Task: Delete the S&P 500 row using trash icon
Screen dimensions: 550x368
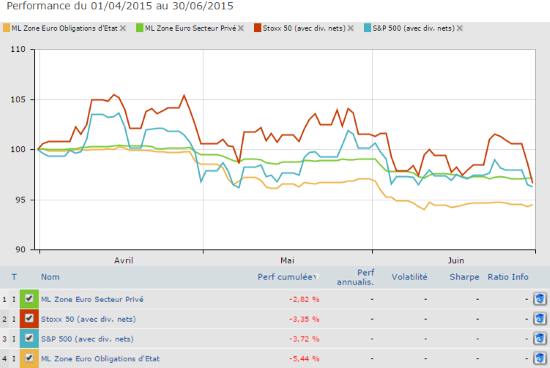Action: (539, 339)
